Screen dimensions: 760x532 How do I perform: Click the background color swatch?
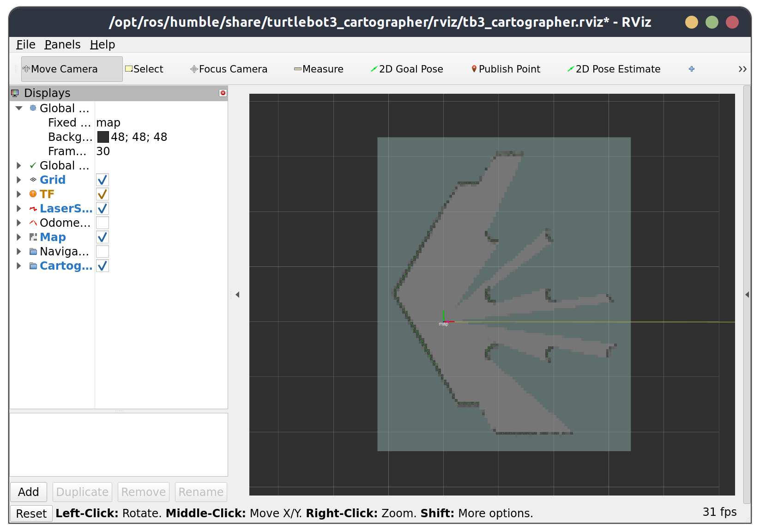click(103, 137)
